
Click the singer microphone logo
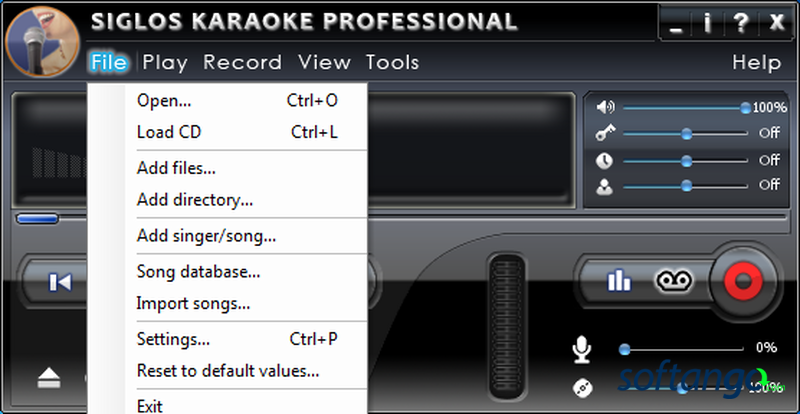(x=42, y=41)
